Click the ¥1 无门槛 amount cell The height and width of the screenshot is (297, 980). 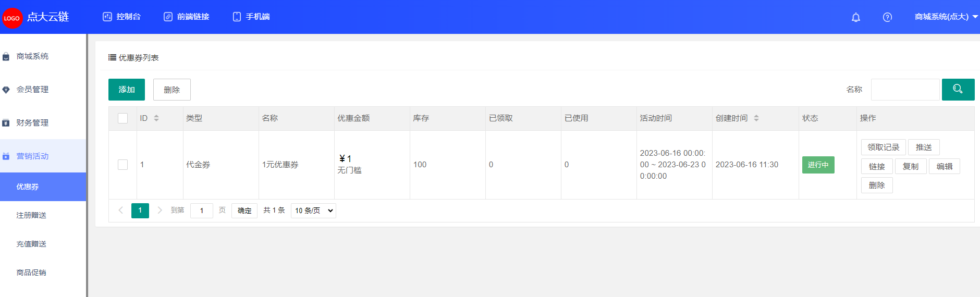tap(372, 165)
